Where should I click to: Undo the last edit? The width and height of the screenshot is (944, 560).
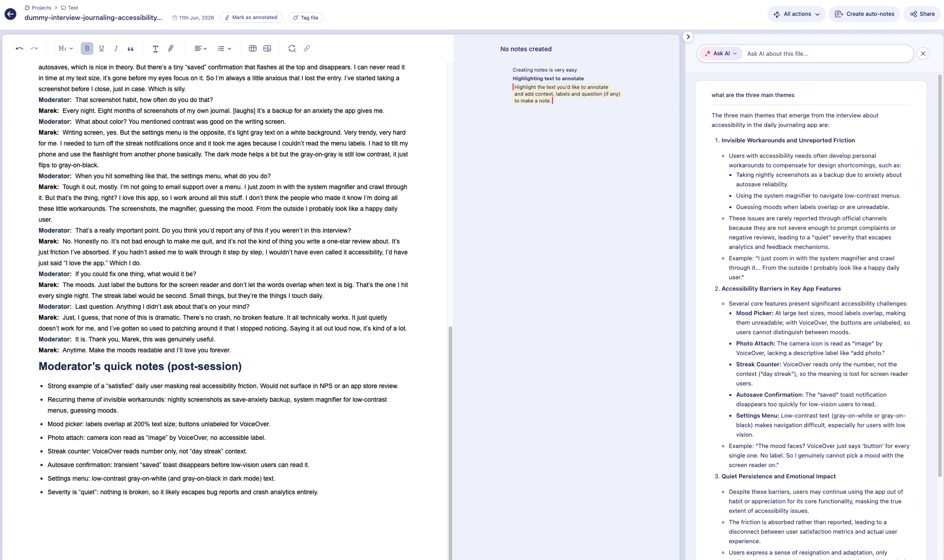(20, 49)
